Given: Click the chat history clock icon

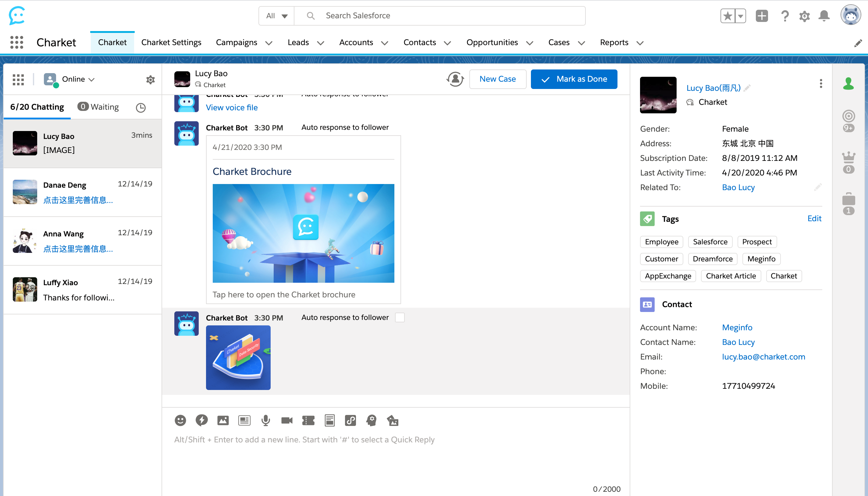Looking at the screenshot, I should click(x=141, y=108).
